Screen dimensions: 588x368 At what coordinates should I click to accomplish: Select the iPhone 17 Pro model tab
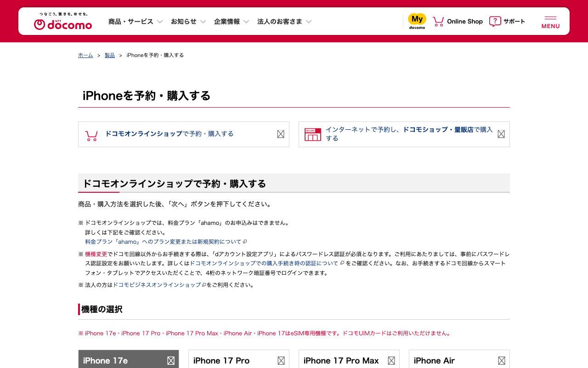tap(239, 359)
